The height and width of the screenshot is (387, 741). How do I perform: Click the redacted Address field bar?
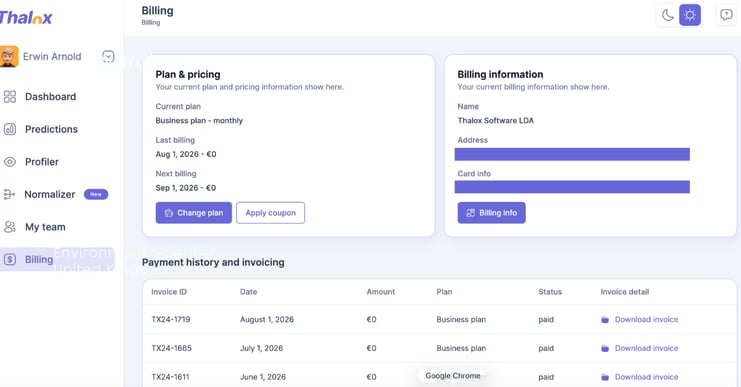(x=572, y=154)
